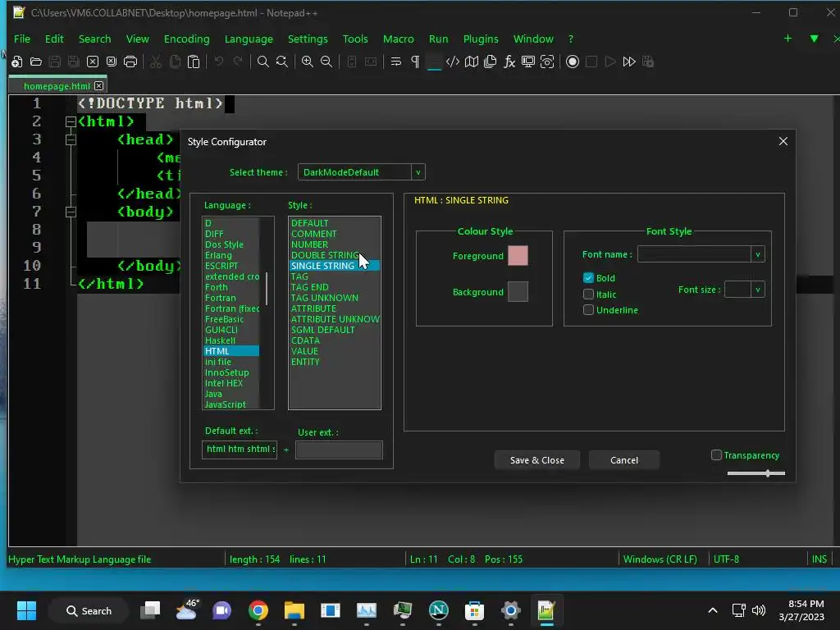
Task: Open the Document Map icon
Action: click(x=472, y=62)
